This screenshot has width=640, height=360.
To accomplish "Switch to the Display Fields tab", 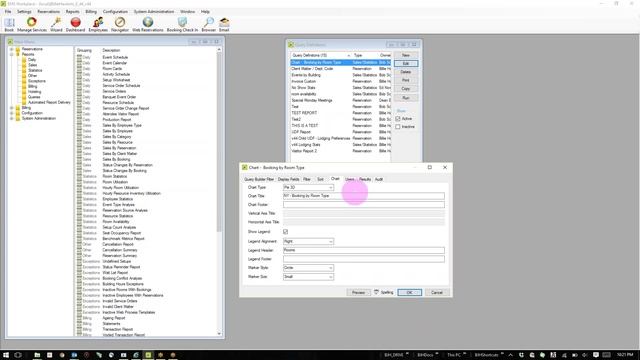I will coord(289,179).
